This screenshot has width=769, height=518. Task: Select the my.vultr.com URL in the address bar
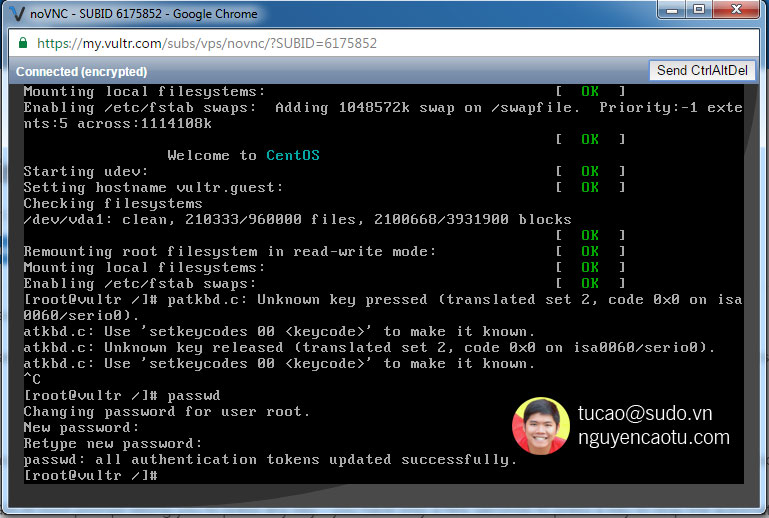point(206,44)
